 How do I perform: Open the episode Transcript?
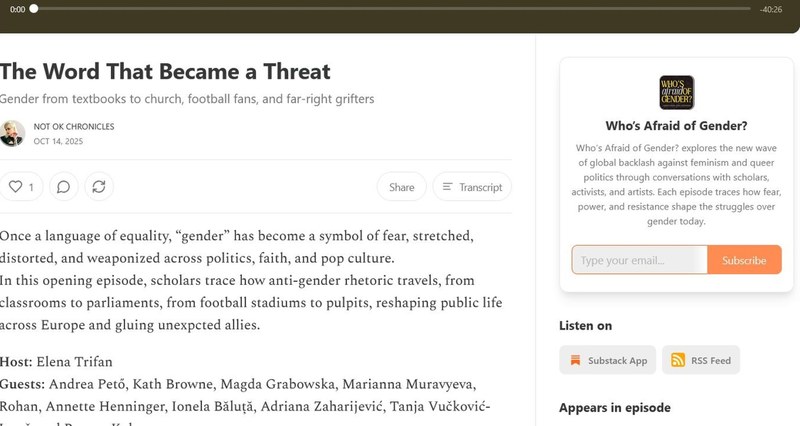[x=472, y=187]
